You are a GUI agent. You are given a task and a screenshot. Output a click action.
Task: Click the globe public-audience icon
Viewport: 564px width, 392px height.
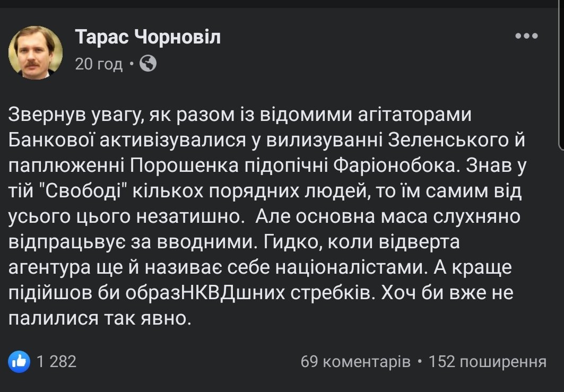(148, 64)
